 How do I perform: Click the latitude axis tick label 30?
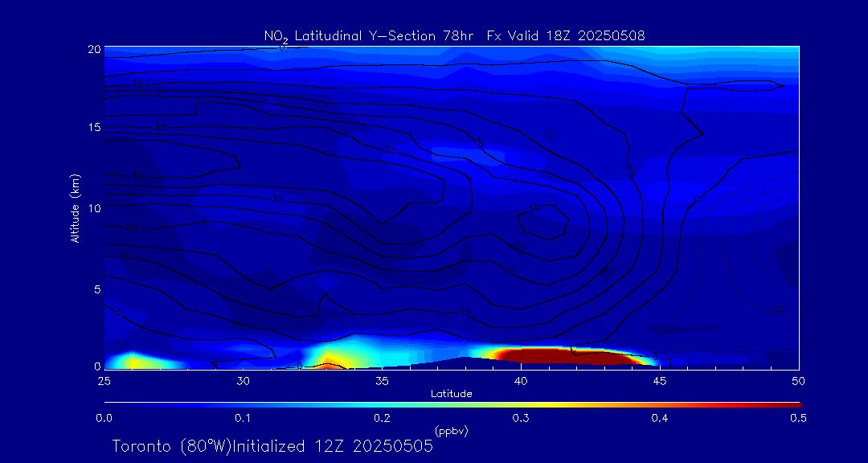point(243,381)
